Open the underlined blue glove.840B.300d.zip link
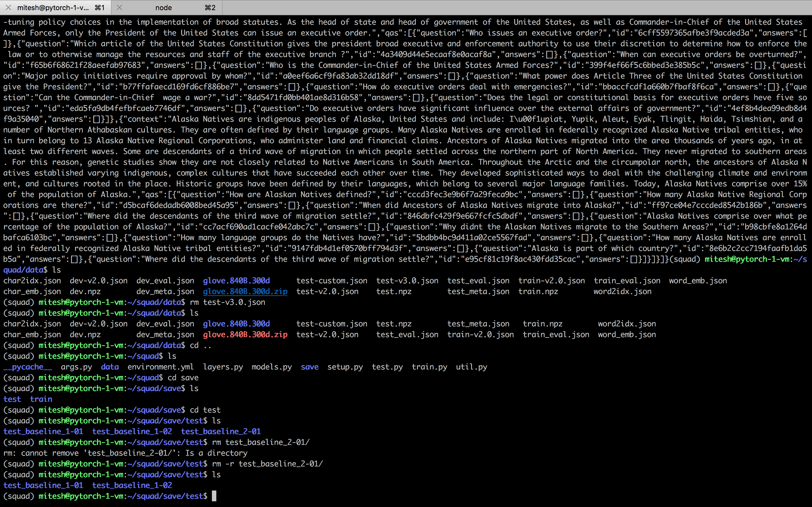The image size is (812, 507). click(x=245, y=292)
